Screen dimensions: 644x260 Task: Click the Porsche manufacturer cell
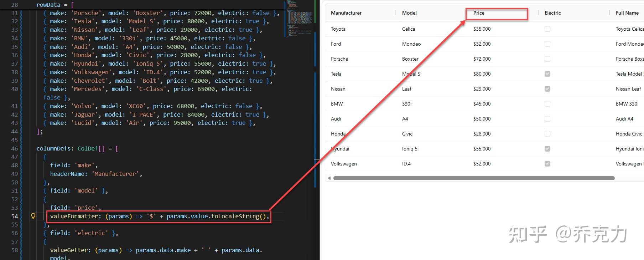339,59
